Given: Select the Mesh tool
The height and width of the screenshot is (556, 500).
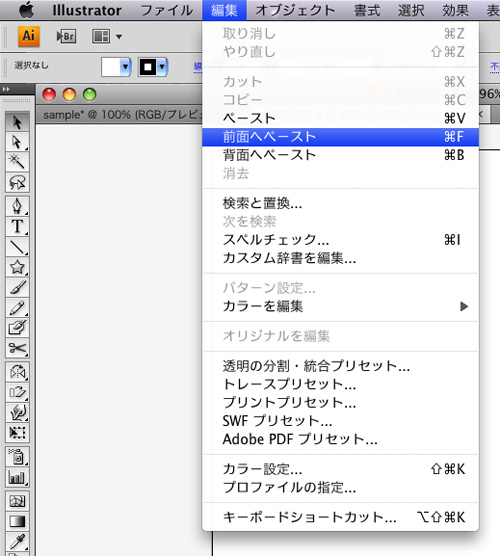Looking at the screenshot, I should click(17, 501).
